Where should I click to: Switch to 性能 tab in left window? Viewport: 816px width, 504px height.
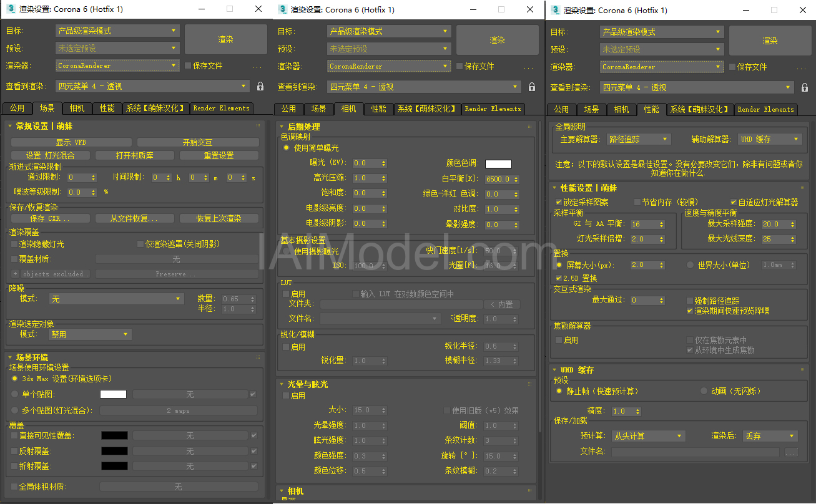[107, 109]
